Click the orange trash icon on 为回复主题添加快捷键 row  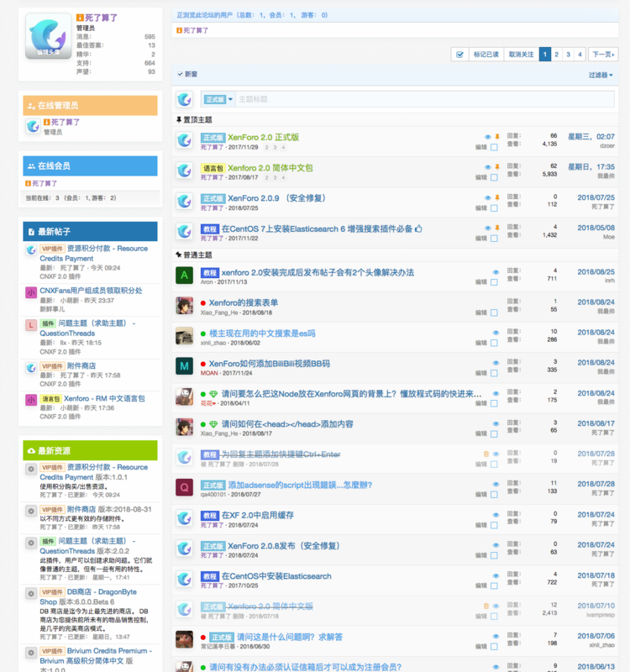click(x=486, y=454)
